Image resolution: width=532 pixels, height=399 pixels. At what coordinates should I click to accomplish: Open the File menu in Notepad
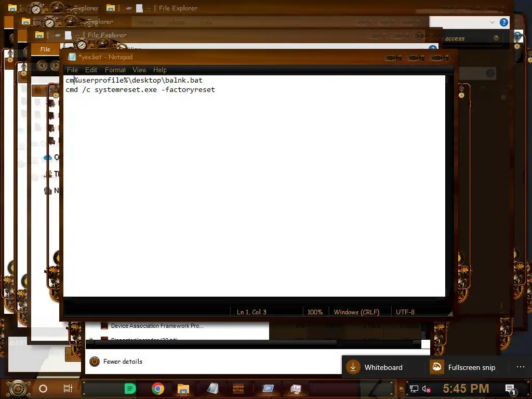(x=72, y=70)
